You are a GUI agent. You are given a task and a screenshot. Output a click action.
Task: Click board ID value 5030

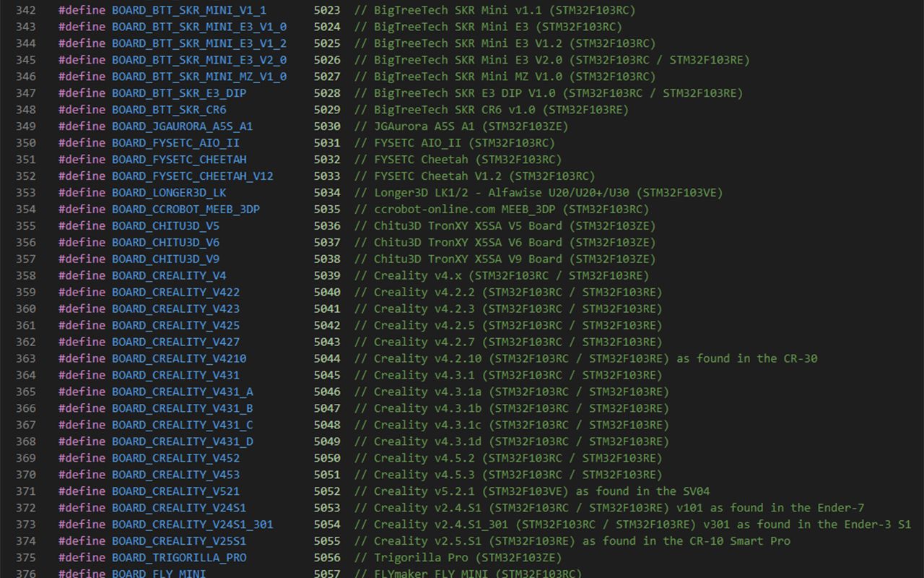coord(327,126)
